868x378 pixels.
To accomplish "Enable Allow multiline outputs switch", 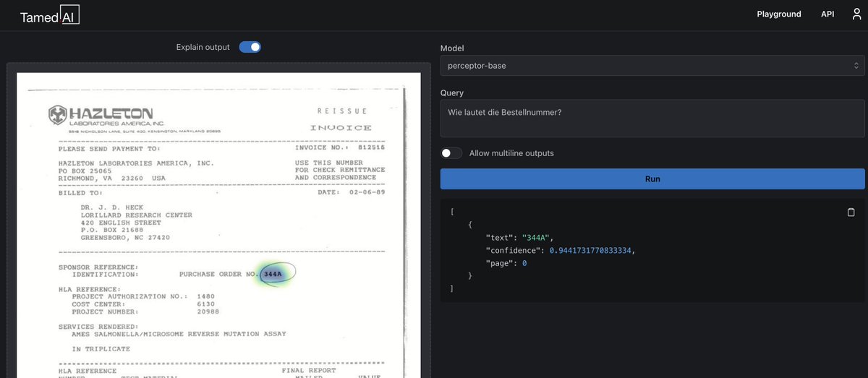I will (x=451, y=153).
